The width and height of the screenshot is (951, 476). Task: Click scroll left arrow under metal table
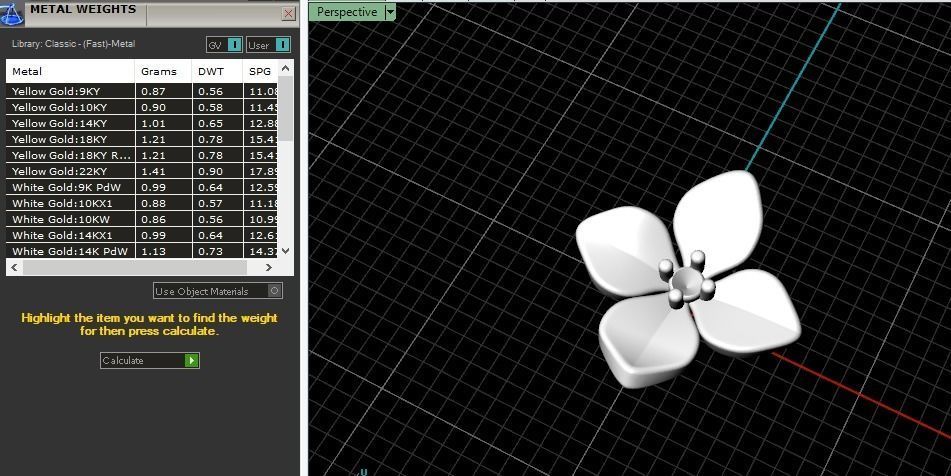15,267
